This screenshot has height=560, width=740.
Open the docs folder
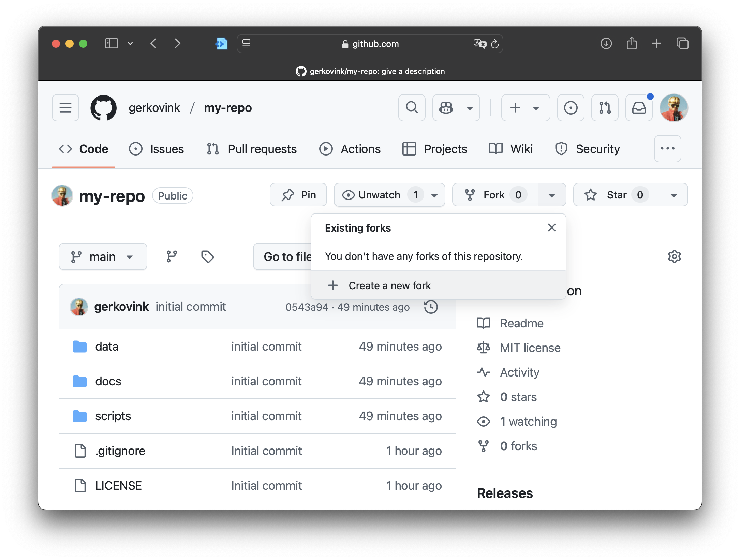tap(108, 381)
